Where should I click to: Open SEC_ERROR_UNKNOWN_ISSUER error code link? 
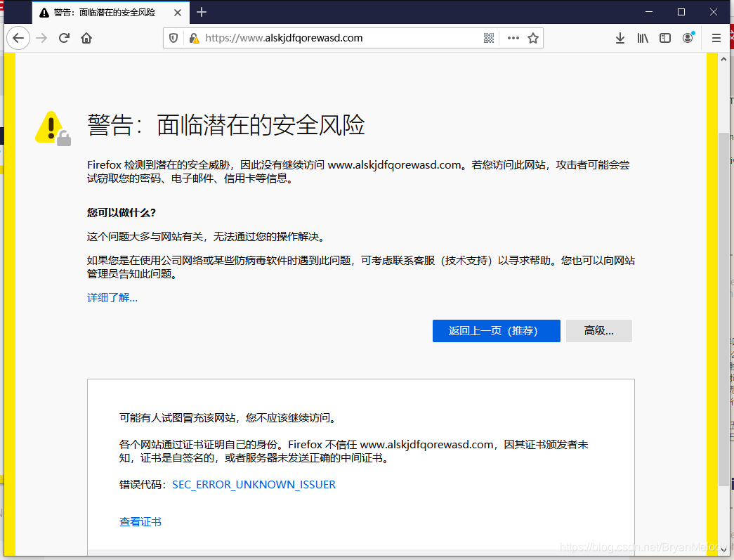tap(254, 485)
